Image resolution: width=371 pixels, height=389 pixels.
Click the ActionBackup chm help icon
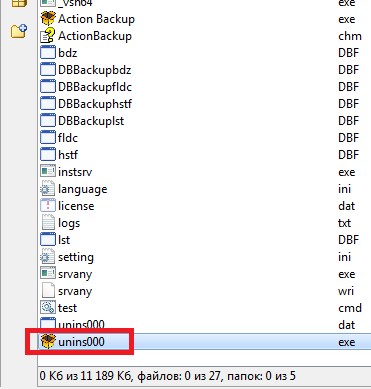[48, 36]
